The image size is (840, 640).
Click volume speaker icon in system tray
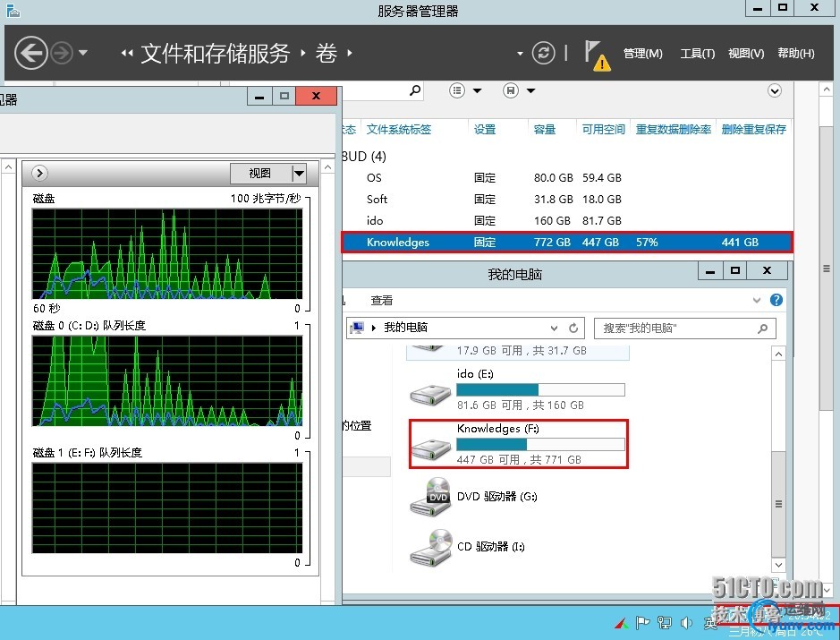[x=686, y=622]
